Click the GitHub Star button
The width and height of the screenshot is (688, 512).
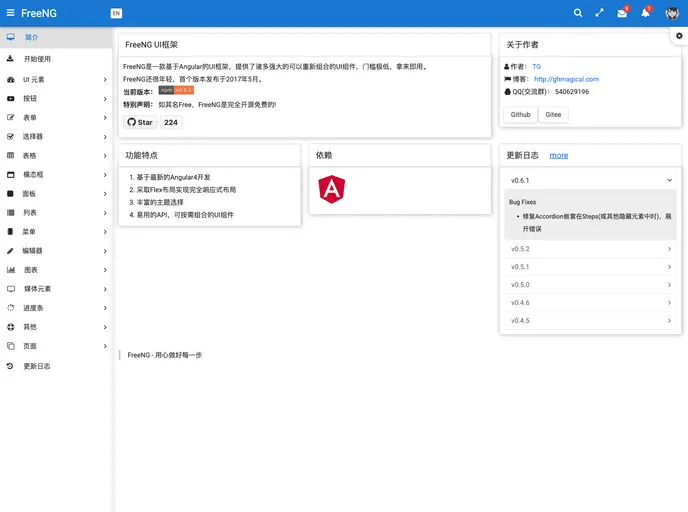click(140, 122)
